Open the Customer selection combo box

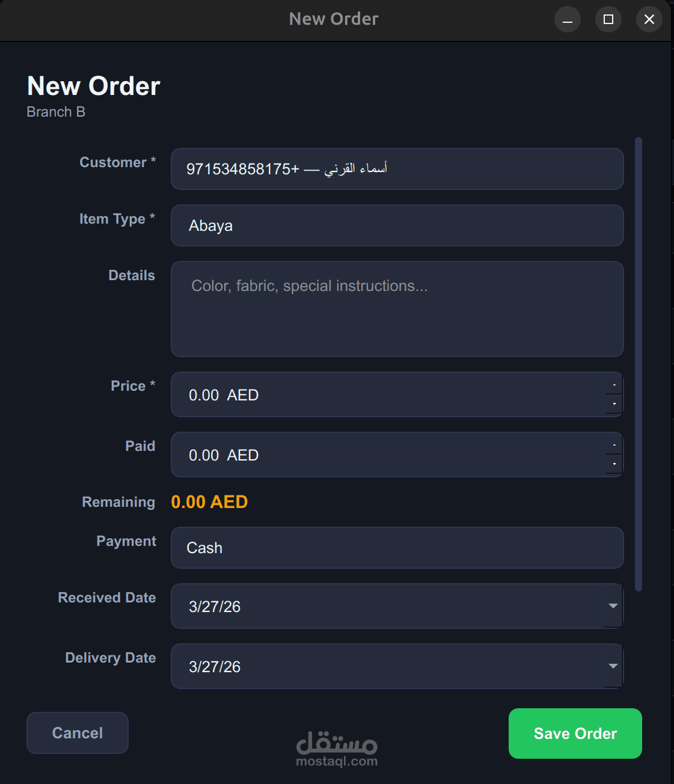397,169
